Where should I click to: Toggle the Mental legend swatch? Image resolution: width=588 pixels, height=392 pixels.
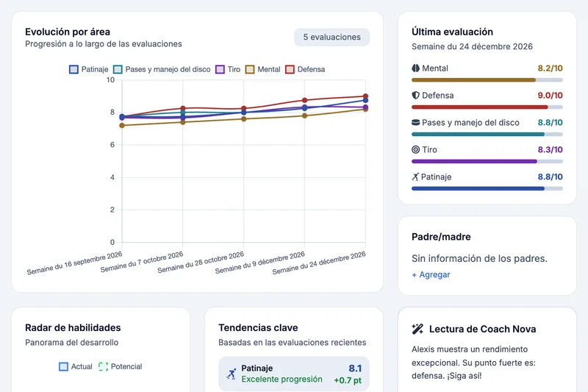(x=250, y=69)
